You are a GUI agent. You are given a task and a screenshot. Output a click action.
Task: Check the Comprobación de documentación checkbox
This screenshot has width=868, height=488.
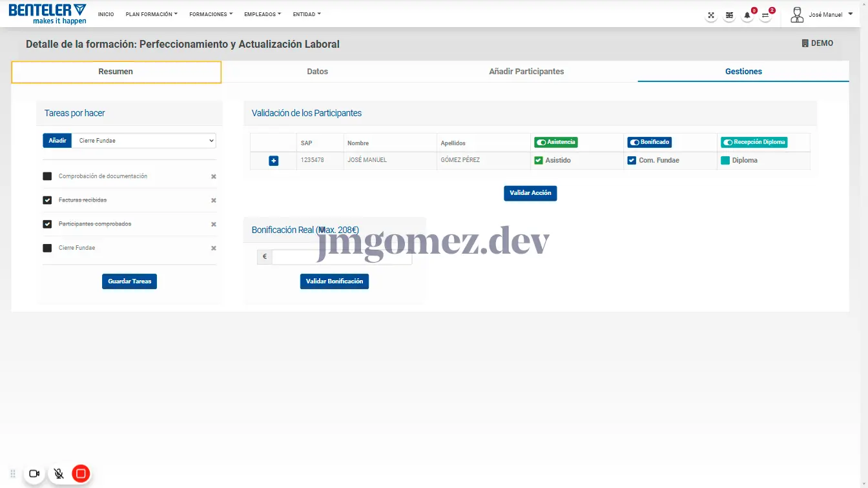coord(47,176)
